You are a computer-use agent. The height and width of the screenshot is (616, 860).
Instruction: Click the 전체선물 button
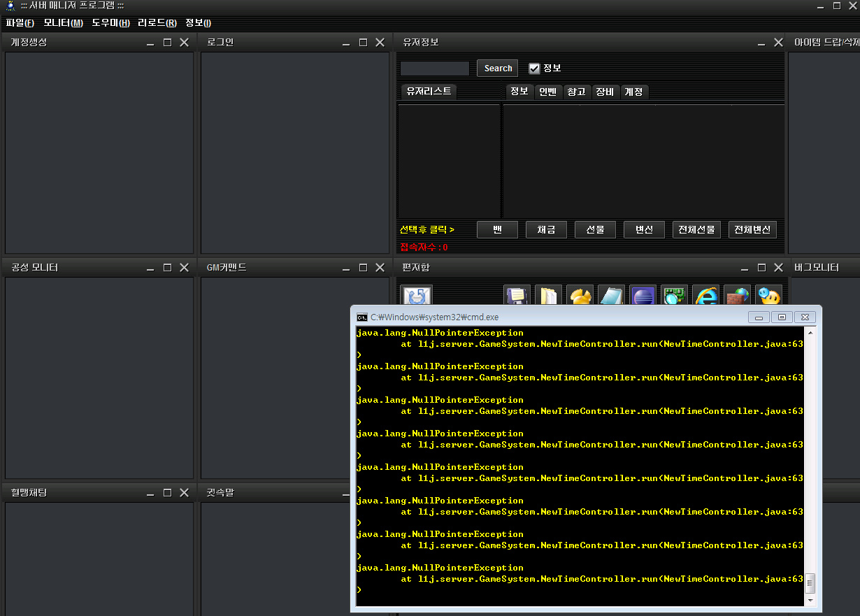point(696,229)
